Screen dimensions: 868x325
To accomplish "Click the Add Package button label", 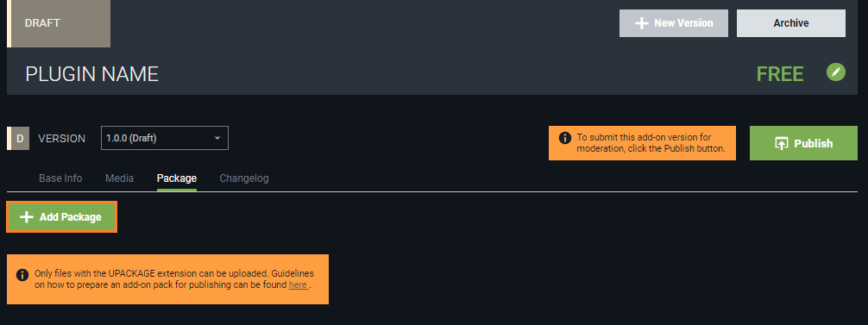I will [x=70, y=217].
